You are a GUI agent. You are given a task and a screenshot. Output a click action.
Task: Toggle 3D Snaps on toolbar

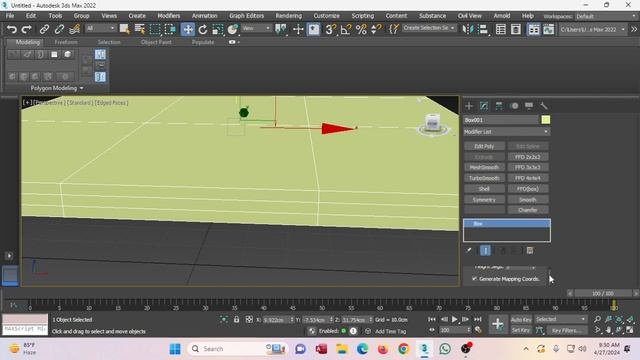[x=331, y=29]
